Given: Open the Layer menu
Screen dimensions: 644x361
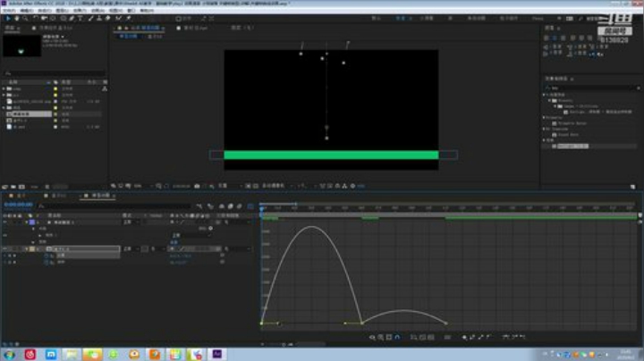Looking at the screenshot, I should [x=63, y=10].
